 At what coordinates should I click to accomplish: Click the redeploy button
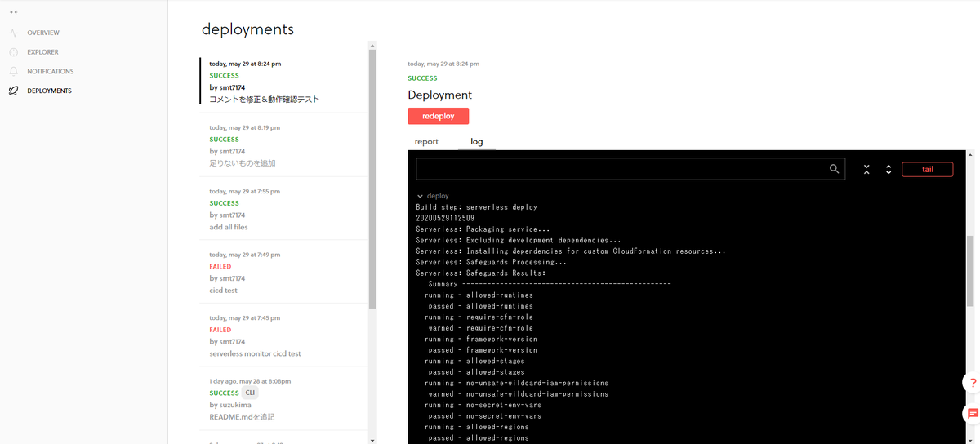point(439,116)
